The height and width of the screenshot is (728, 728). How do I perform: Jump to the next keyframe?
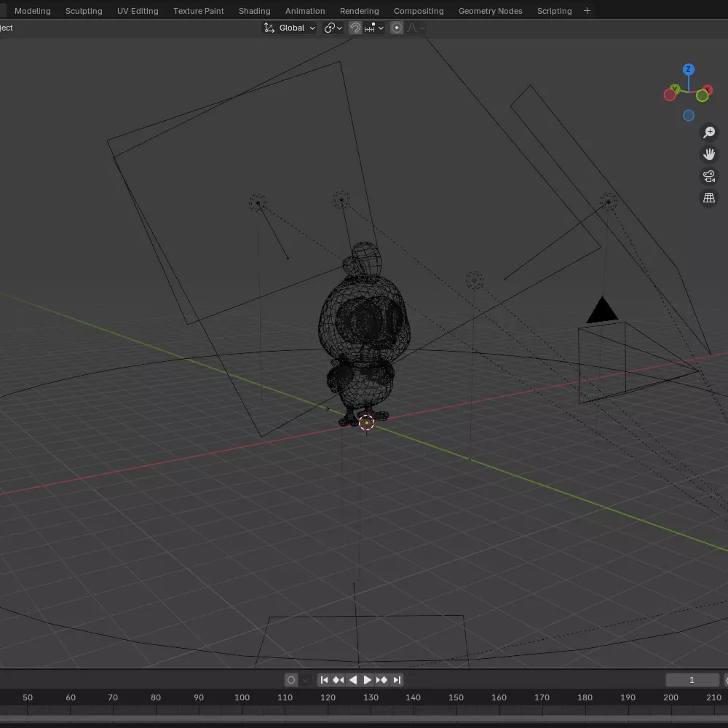click(381, 680)
